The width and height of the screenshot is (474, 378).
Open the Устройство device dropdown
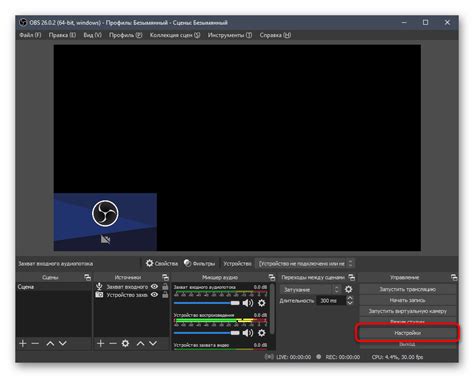[305, 263]
